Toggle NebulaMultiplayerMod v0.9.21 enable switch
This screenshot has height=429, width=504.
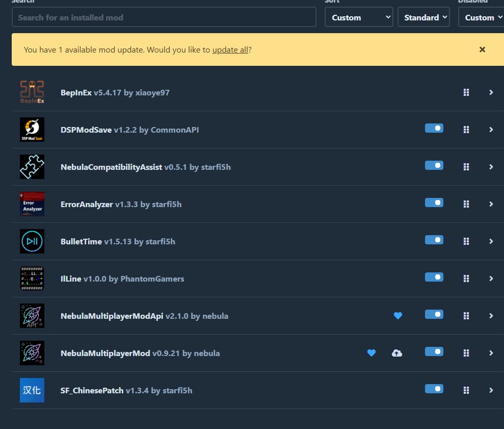click(x=434, y=351)
